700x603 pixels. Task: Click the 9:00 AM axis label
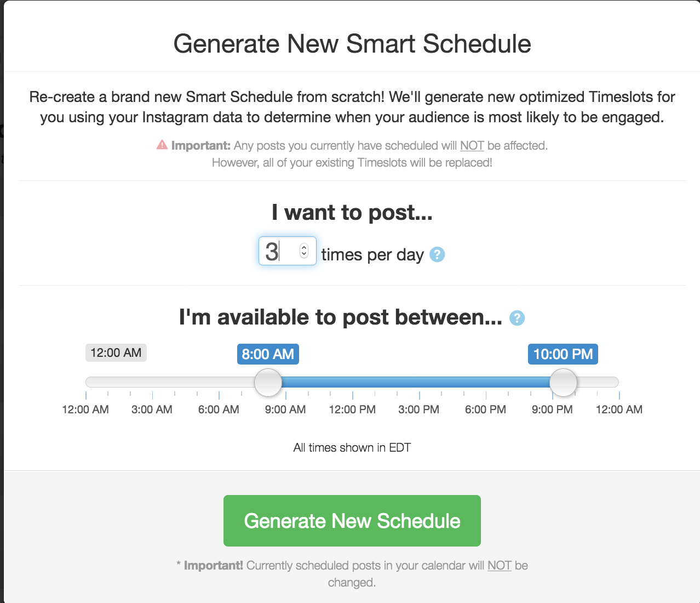285,409
